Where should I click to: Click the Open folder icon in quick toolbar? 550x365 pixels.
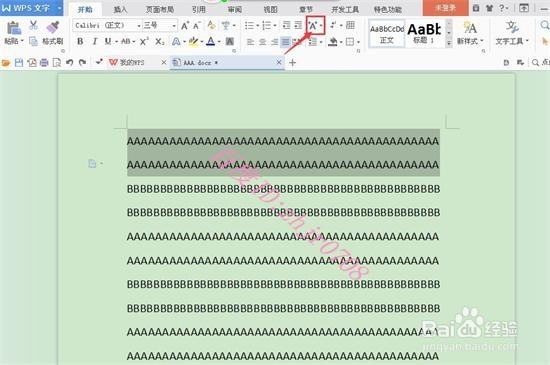(x=6, y=63)
